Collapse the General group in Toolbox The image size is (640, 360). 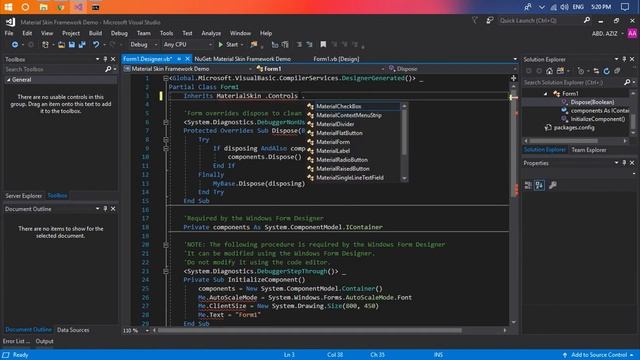click(9, 80)
